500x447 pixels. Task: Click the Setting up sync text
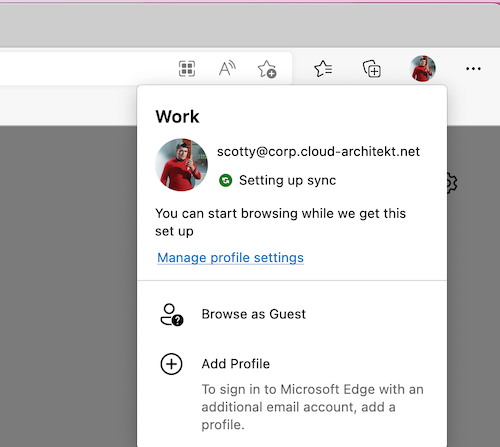coord(288,180)
